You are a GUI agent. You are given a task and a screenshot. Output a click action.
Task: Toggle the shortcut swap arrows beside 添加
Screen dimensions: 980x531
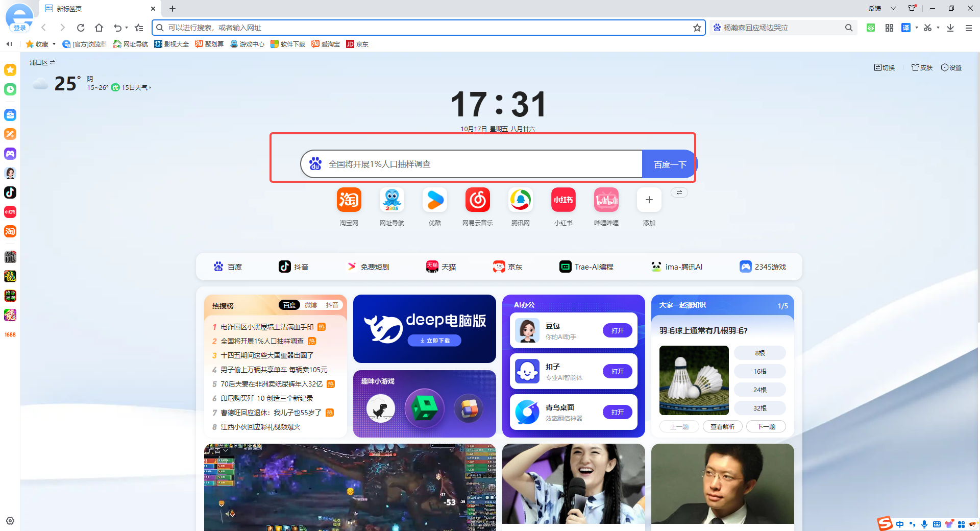[x=679, y=192]
